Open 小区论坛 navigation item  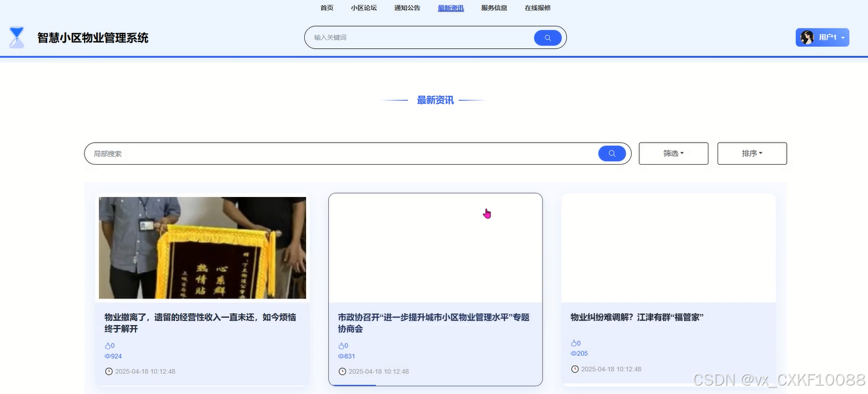tap(364, 8)
